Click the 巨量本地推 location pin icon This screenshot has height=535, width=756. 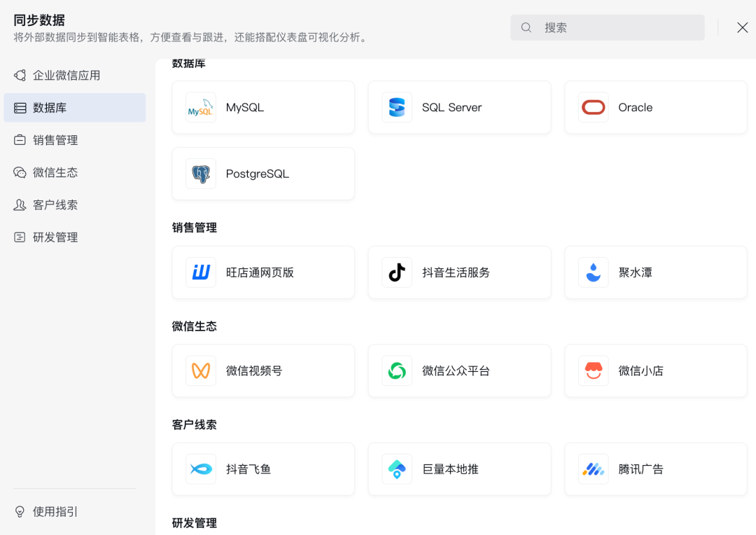tap(397, 469)
